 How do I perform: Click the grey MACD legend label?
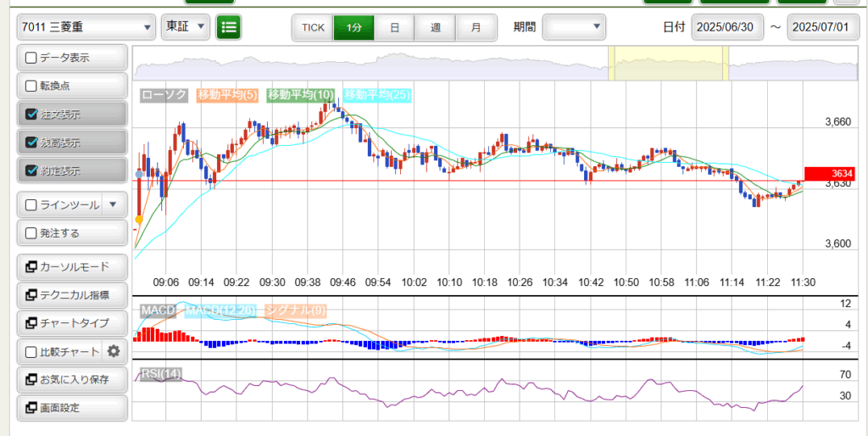coord(158,310)
